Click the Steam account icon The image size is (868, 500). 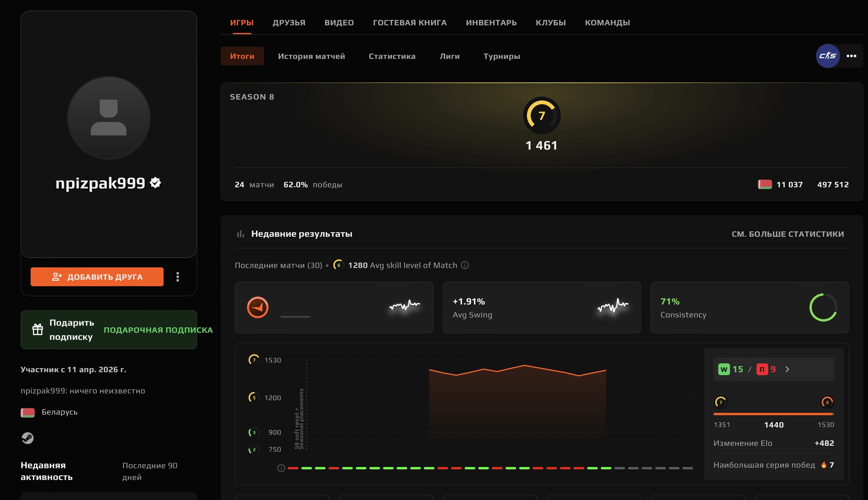[27, 438]
